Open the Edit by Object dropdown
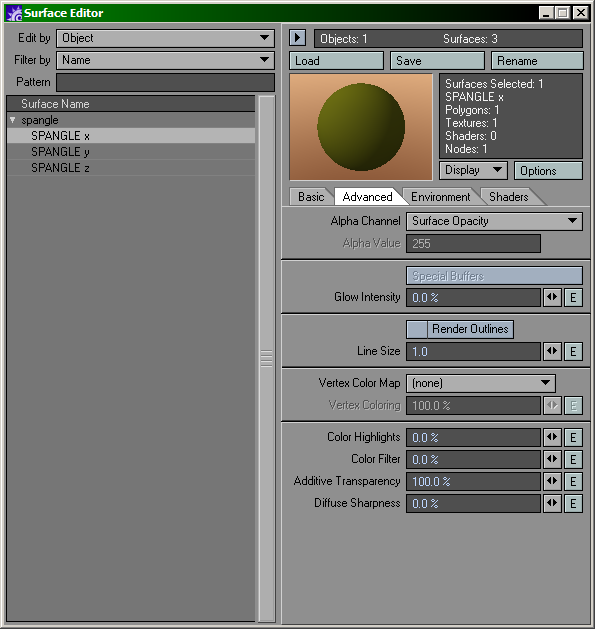 165,39
